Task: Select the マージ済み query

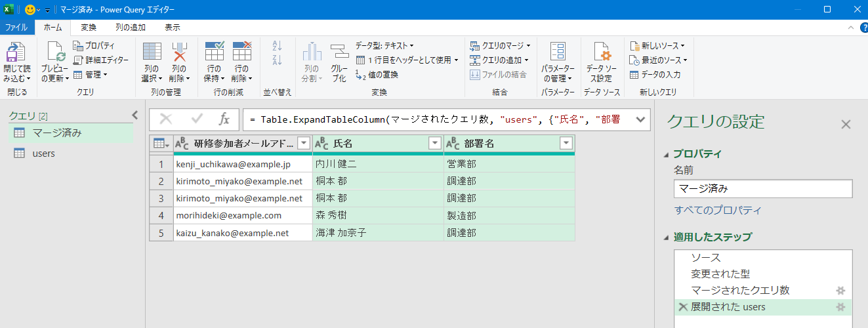Action: (x=72, y=133)
